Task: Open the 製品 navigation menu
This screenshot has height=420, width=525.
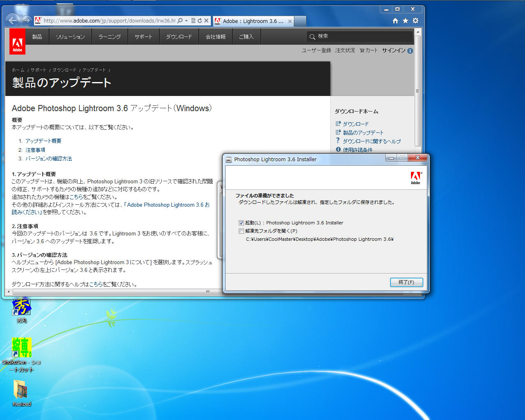Action: click(x=37, y=37)
